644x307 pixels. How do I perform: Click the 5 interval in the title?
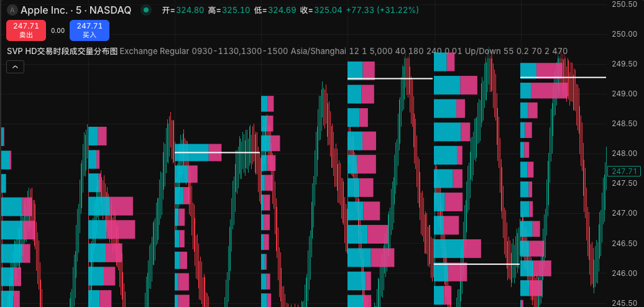pos(78,10)
